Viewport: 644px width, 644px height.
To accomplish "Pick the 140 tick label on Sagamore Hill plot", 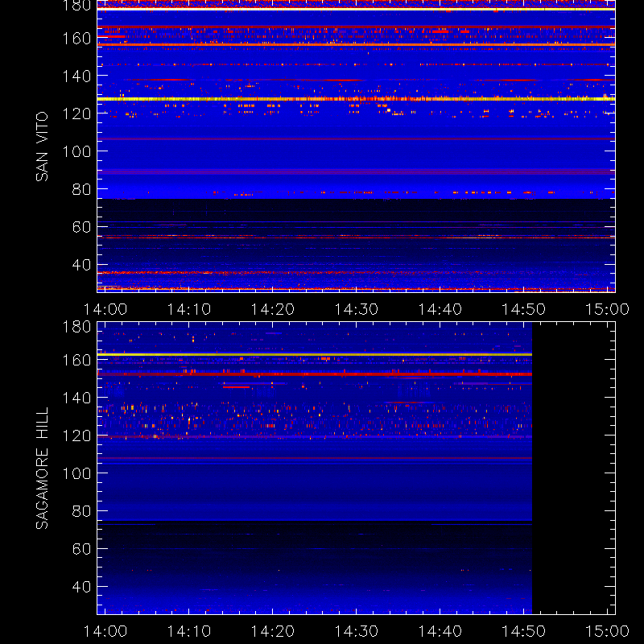I will coord(76,398).
